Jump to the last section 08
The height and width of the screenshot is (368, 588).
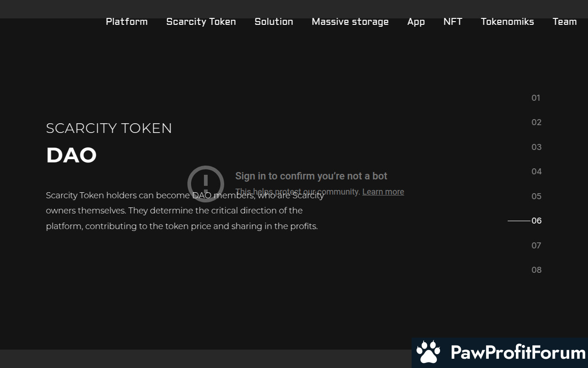[536, 270]
